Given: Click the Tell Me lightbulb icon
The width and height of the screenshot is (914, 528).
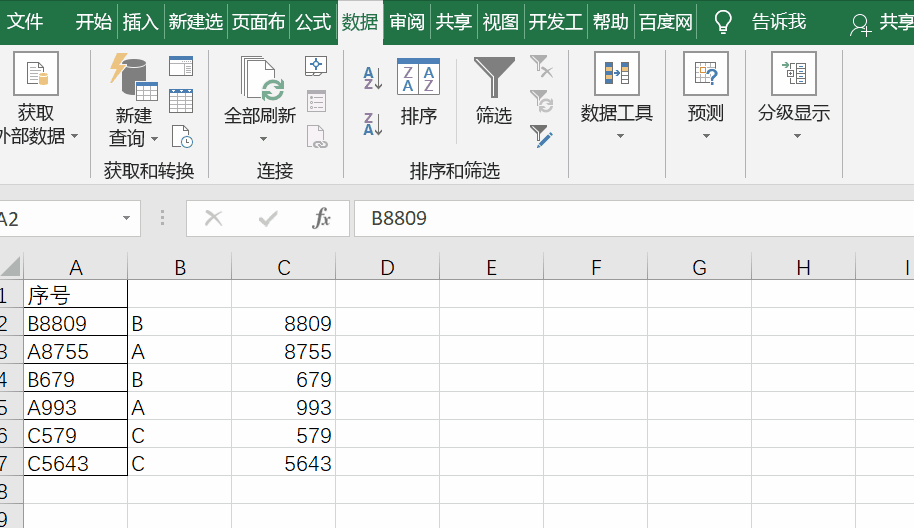Looking at the screenshot, I should point(723,22).
